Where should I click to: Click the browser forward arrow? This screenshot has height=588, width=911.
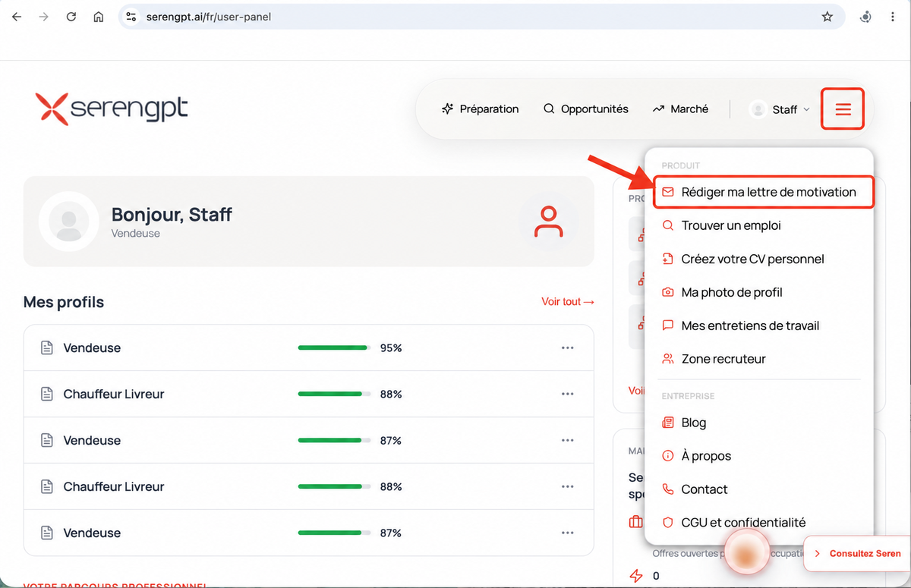[x=44, y=17]
